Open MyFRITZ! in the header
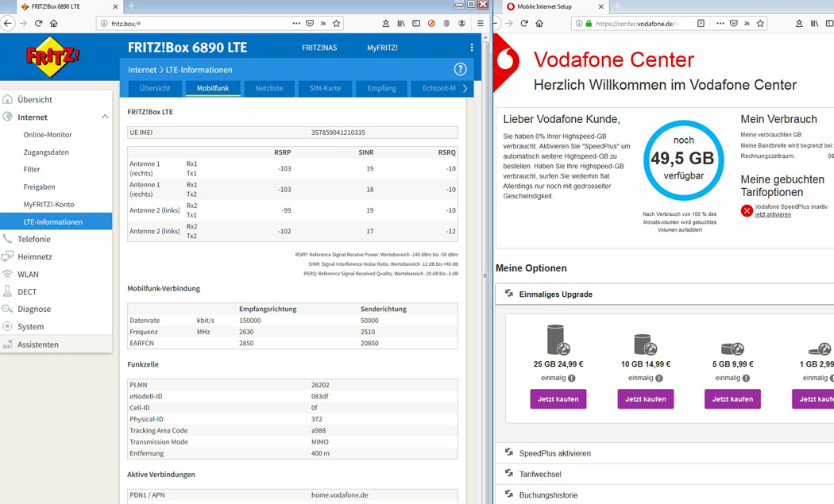The height and width of the screenshot is (504, 834). [x=382, y=48]
